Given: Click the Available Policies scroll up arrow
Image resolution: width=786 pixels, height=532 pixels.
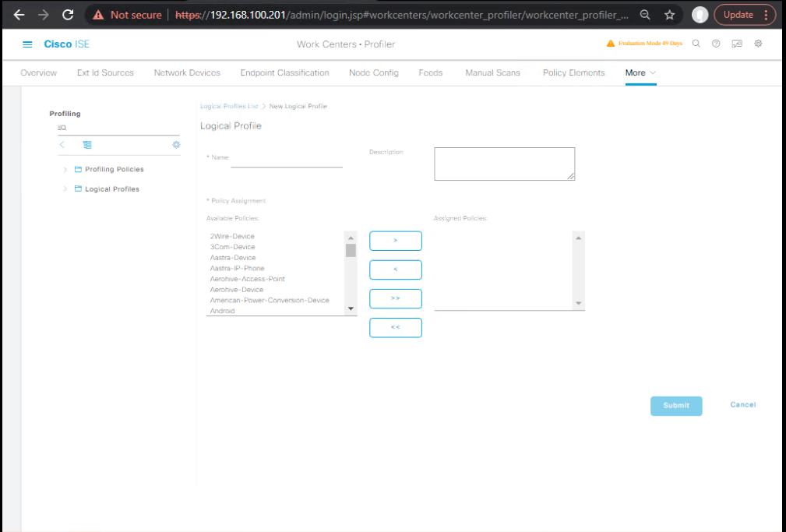Looking at the screenshot, I should click(351, 238).
